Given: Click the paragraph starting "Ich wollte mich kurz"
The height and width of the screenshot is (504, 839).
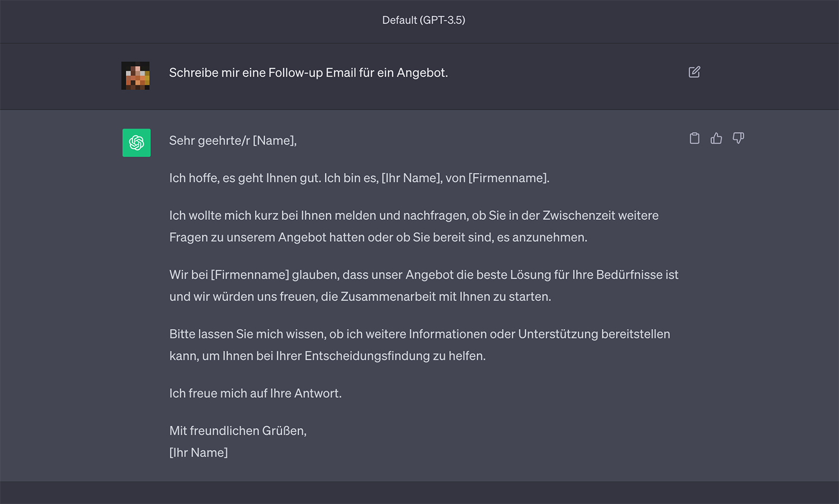Looking at the screenshot, I should pyautogui.click(x=414, y=226).
